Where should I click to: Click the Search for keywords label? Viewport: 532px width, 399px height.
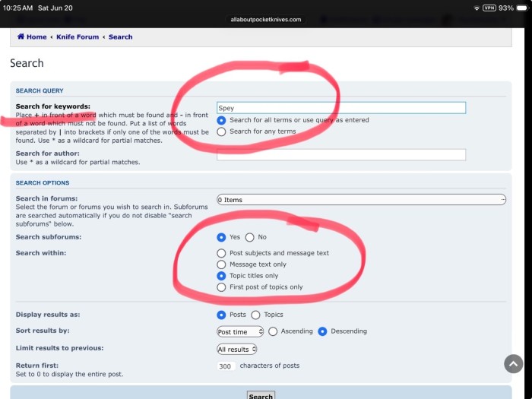(53, 106)
